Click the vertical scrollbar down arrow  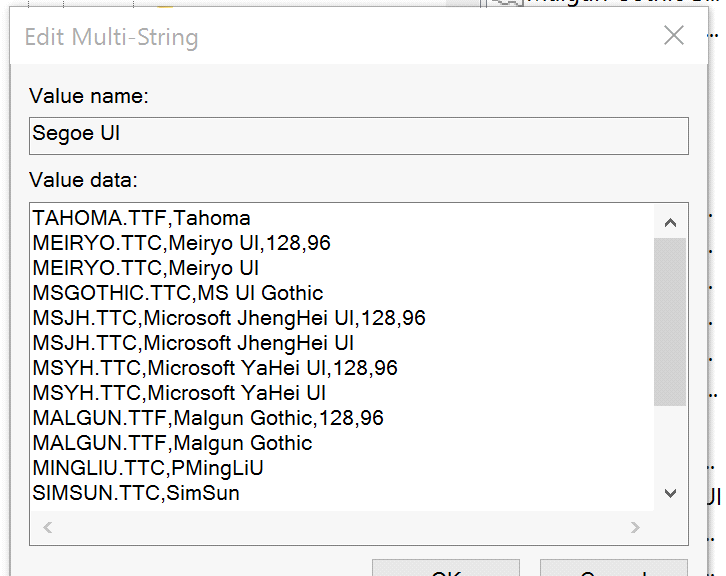pyautogui.click(x=670, y=493)
